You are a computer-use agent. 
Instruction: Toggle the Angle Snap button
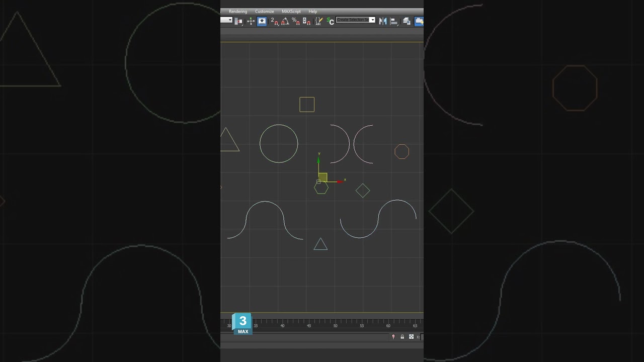click(x=285, y=21)
